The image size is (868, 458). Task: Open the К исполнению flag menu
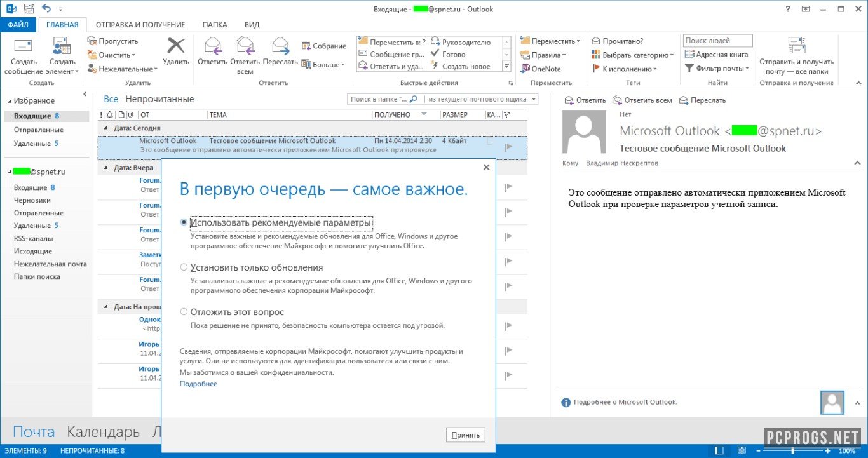coord(625,69)
